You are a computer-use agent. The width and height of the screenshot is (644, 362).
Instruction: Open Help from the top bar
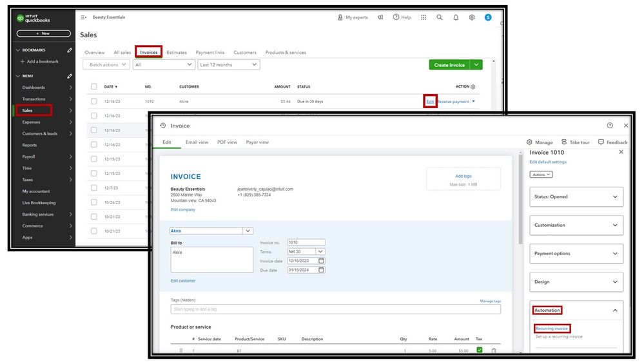[x=402, y=17]
